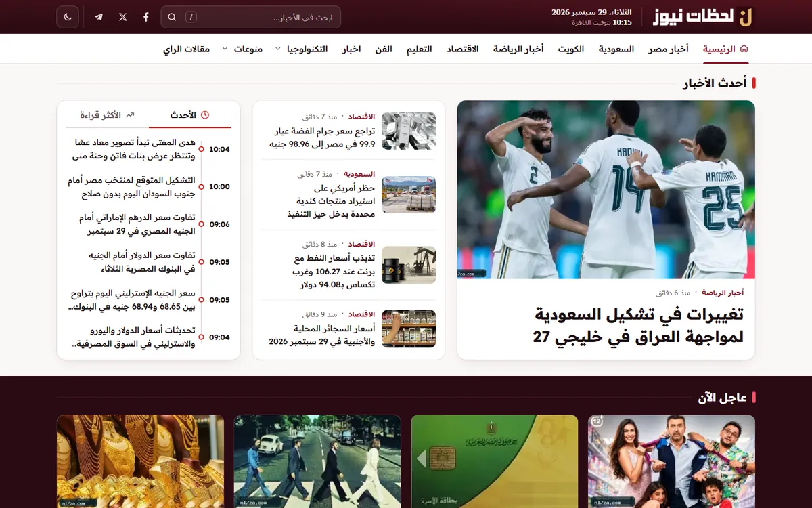Click the 10:04 timeline marker dot
Viewport: 812px width, 508px height.
pos(201,149)
